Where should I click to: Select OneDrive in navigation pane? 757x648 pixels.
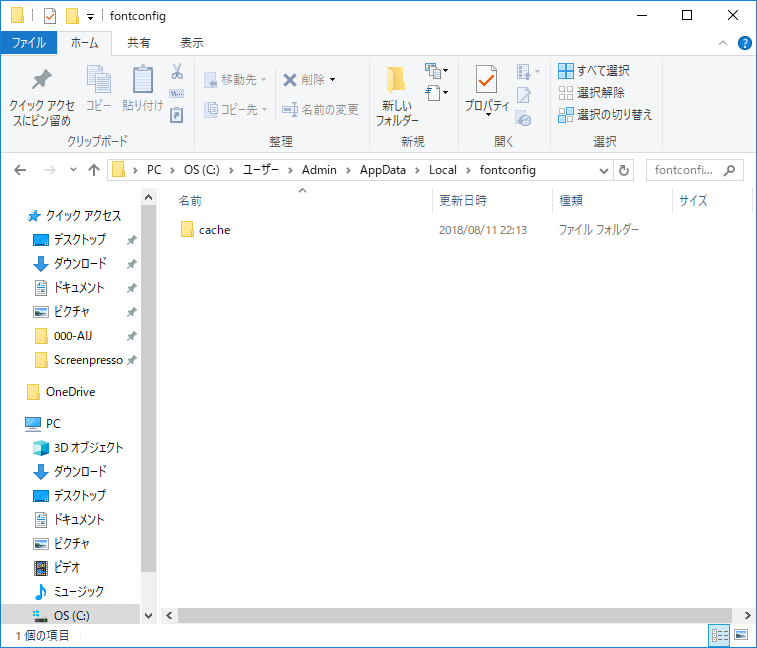pos(70,392)
